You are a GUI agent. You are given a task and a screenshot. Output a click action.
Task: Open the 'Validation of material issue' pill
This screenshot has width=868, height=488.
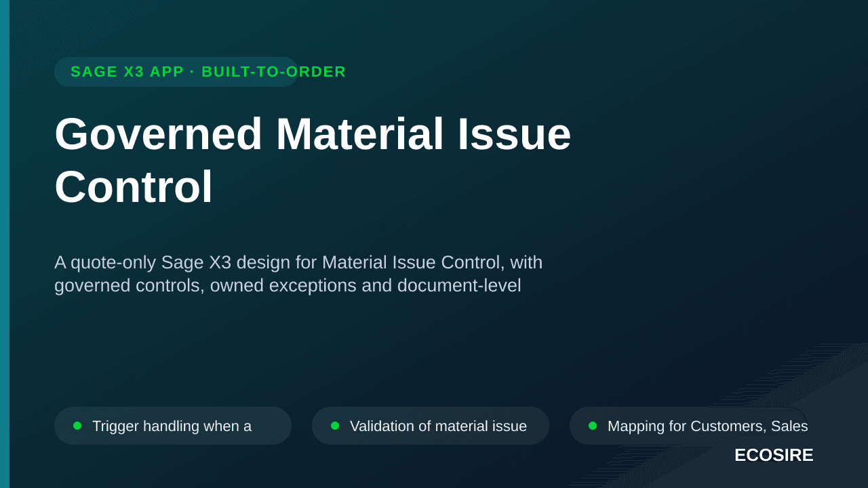click(x=431, y=426)
